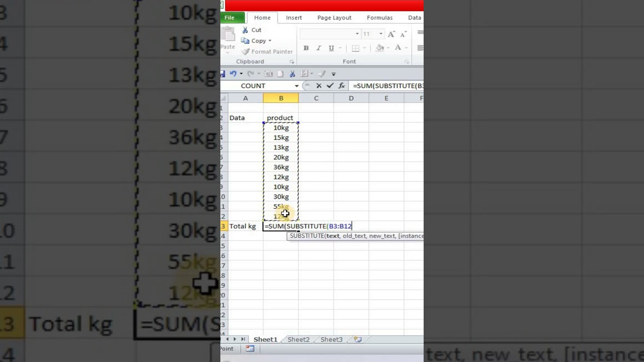Click cell containing 36kg
Screen dimensions: 644x362
[x=281, y=167]
